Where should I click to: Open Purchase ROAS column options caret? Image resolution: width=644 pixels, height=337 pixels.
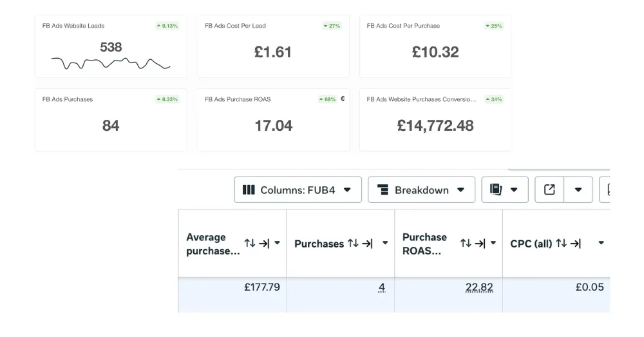pyautogui.click(x=493, y=243)
